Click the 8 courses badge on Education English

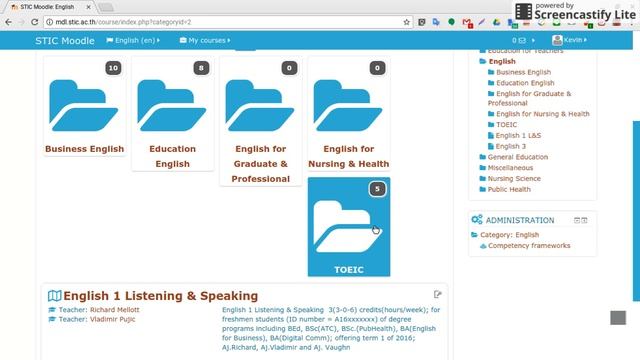201,68
